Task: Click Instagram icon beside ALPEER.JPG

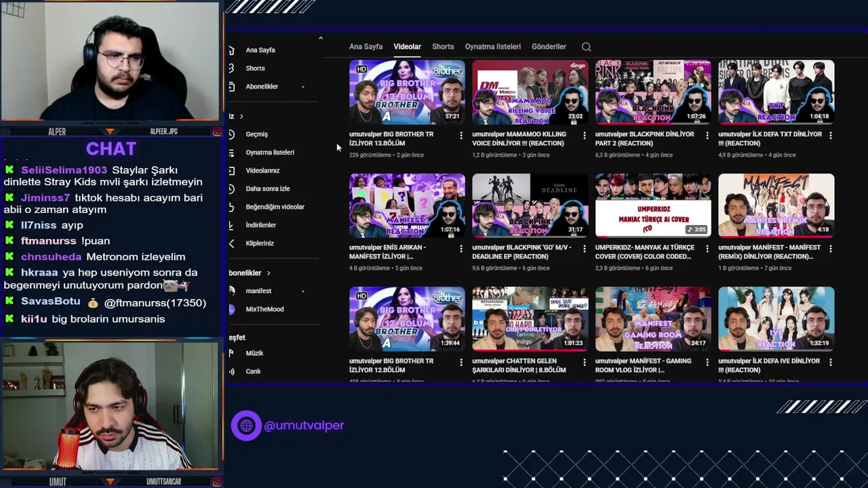Action: pos(217,131)
